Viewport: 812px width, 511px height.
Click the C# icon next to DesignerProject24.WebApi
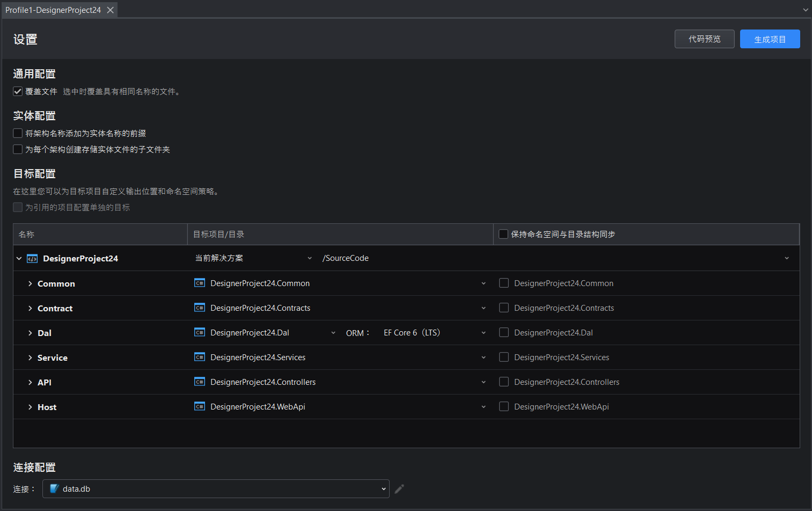[x=200, y=406]
